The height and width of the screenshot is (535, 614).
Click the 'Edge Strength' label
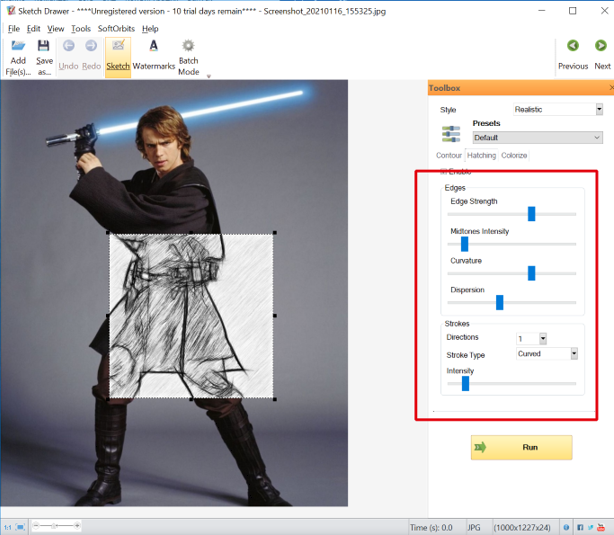[x=474, y=201]
